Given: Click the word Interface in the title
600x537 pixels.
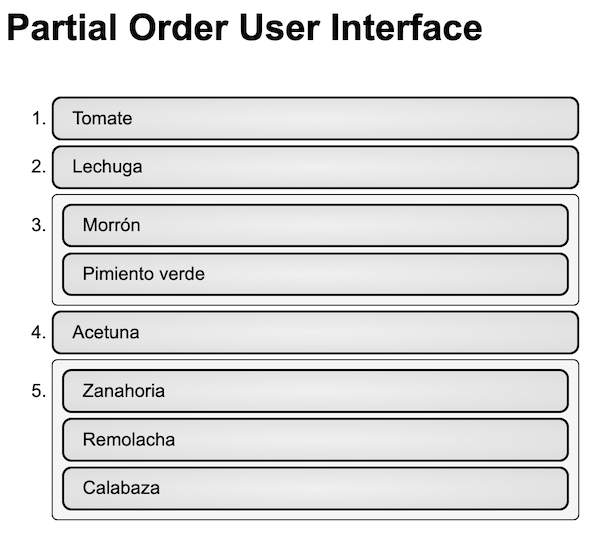Looking at the screenshot, I should click(x=406, y=28).
